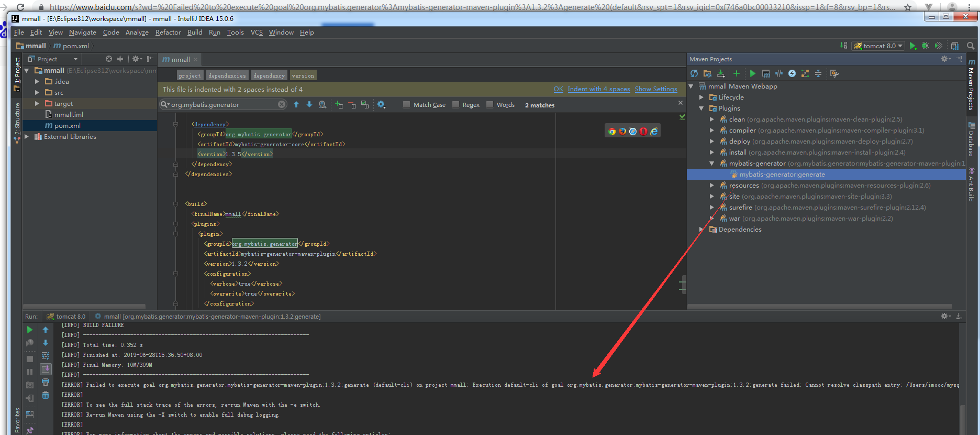Open the VCS menu

point(257,32)
